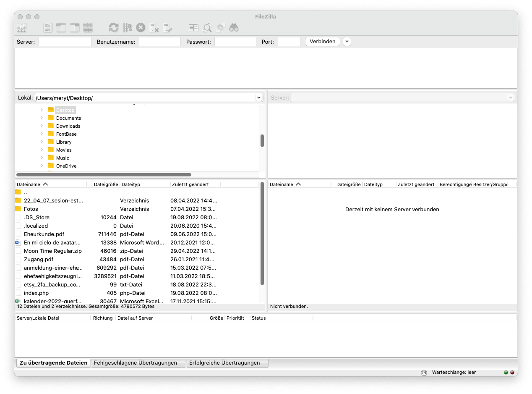Open the Erfolgreiche Übertragungen tab
532x394 pixels.
[x=227, y=362]
